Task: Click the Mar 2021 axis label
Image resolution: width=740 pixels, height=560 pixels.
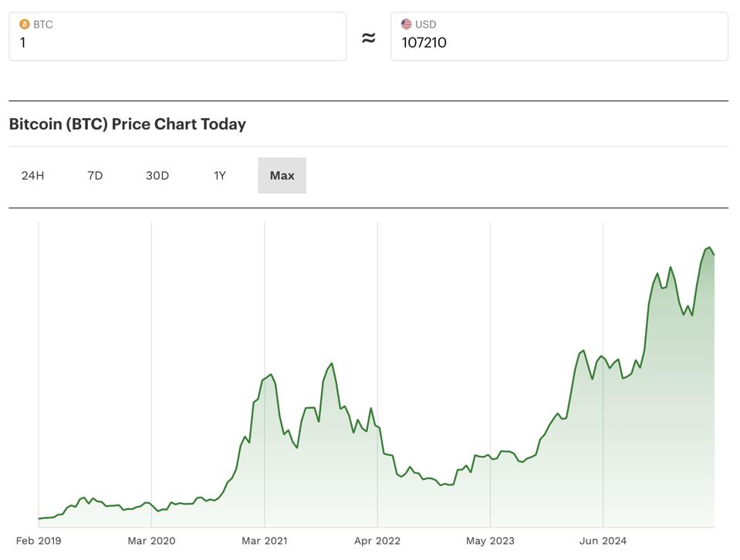Action: [264, 541]
